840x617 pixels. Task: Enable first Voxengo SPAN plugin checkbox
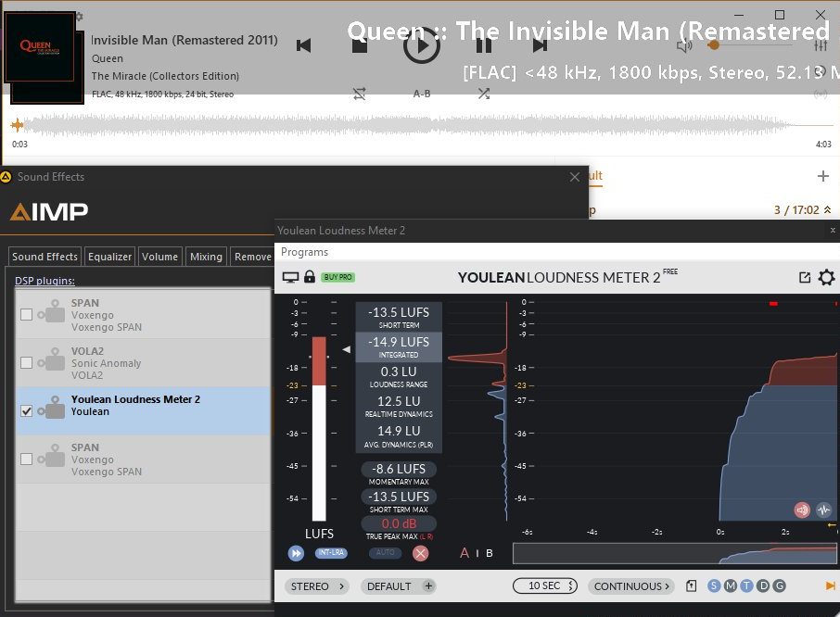(26, 315)
